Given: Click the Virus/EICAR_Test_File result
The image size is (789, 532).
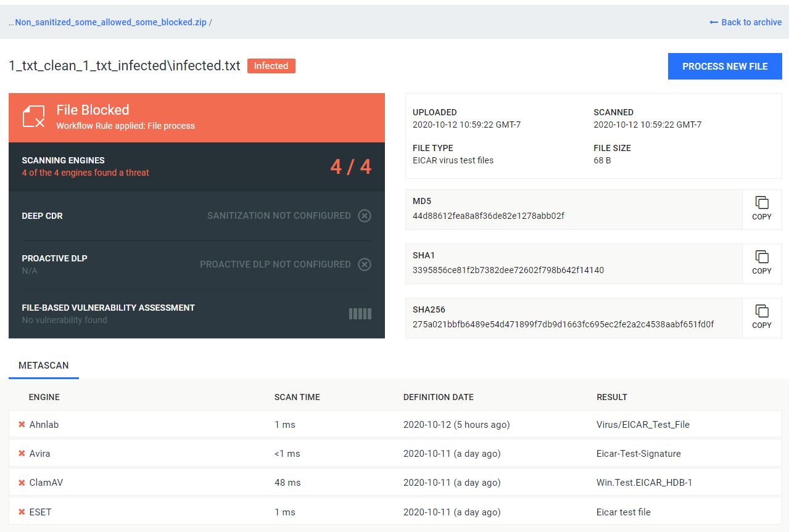Looking at the screenshot, I should click(643, 425).
